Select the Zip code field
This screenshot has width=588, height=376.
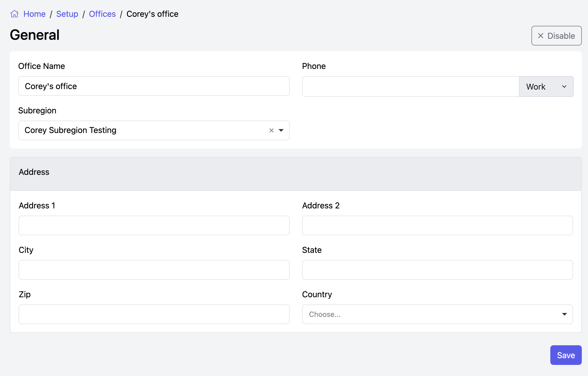click(154, 314)
